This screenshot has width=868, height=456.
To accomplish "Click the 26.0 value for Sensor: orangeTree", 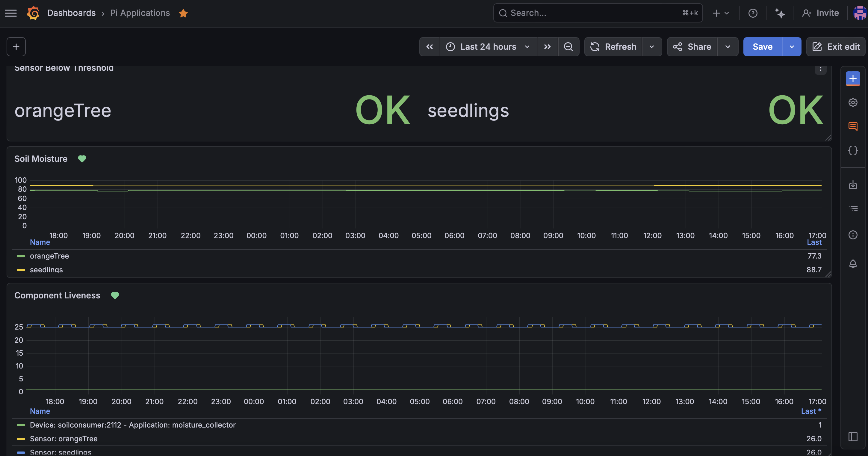I will (814, 439).
